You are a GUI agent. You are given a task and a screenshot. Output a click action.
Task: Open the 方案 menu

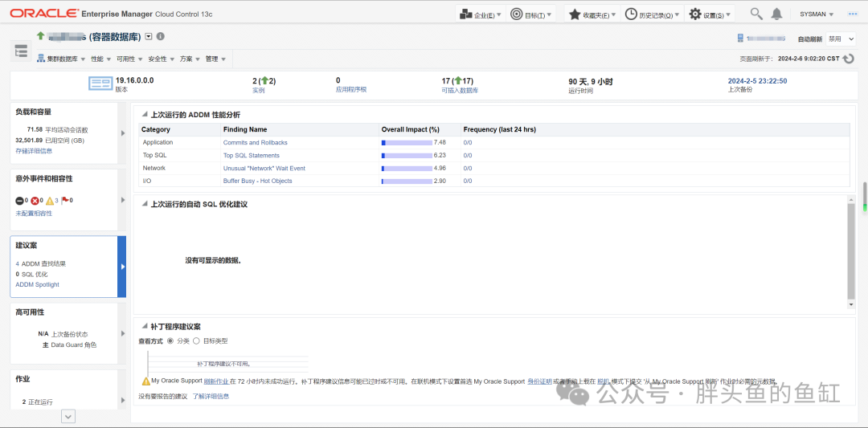pyautogui.click(x=190, y=59)
